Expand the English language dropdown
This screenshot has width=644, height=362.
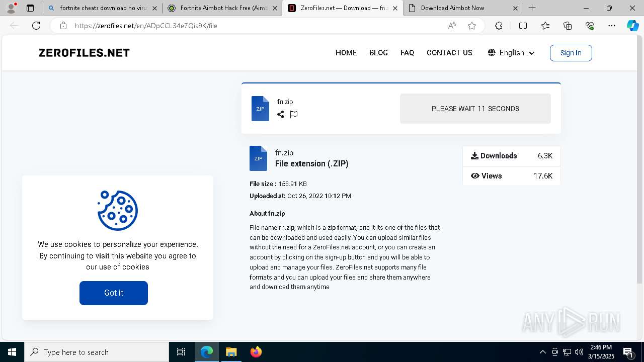pos(511,53)
